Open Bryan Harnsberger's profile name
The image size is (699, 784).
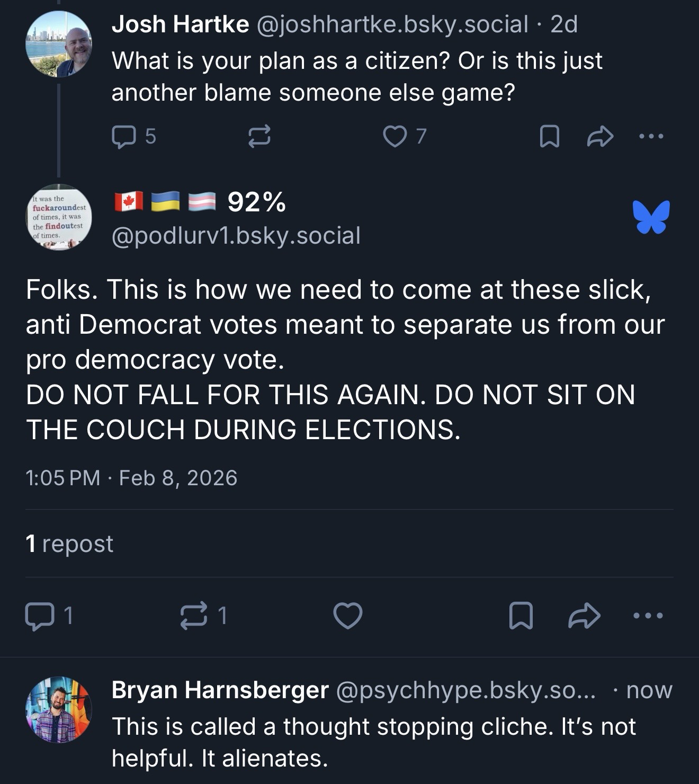[x=220, y=690]
